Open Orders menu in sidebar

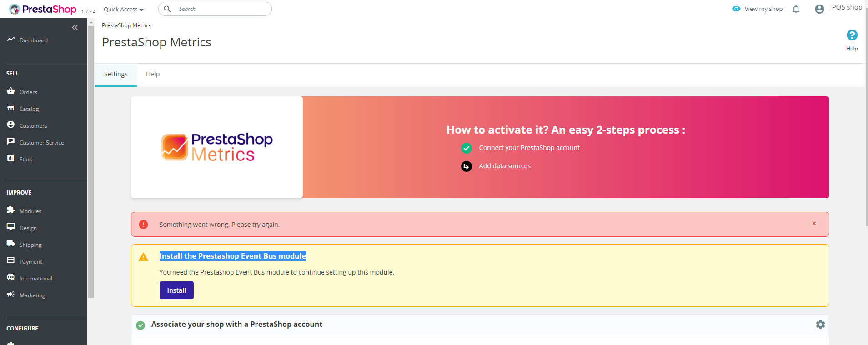(x=28, y=92)
